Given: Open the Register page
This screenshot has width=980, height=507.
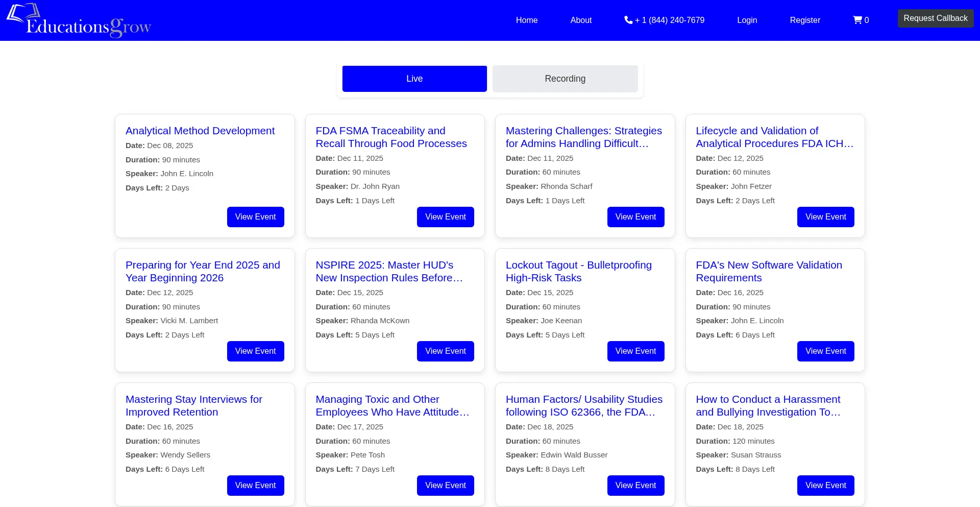Looking at the screenshot, I should [804, 20].
